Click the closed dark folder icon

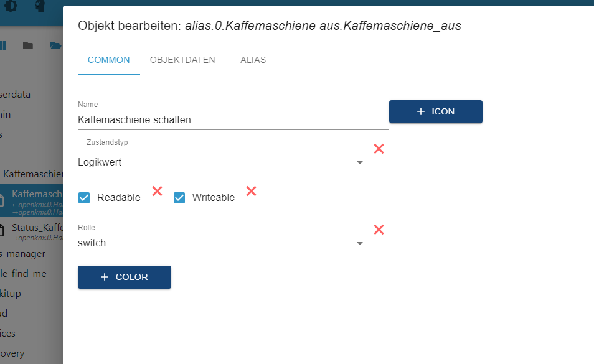click(28, 45)
